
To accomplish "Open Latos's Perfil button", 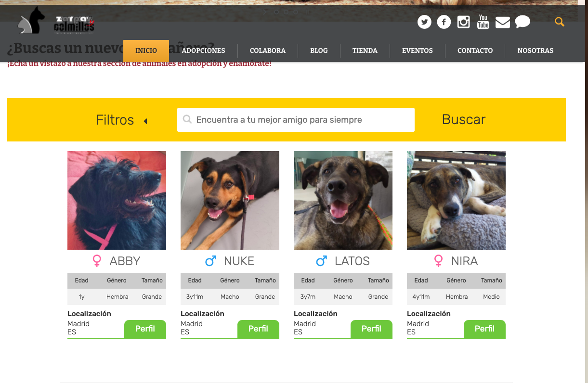I will pos(371,329).
